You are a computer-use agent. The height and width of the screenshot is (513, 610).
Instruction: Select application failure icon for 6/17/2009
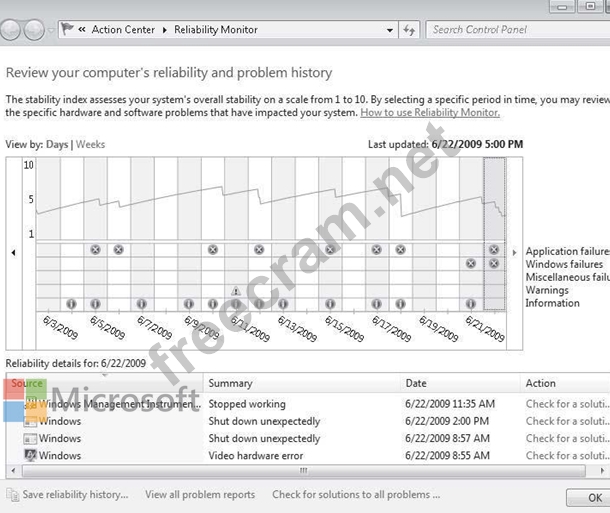coord(377,250)
